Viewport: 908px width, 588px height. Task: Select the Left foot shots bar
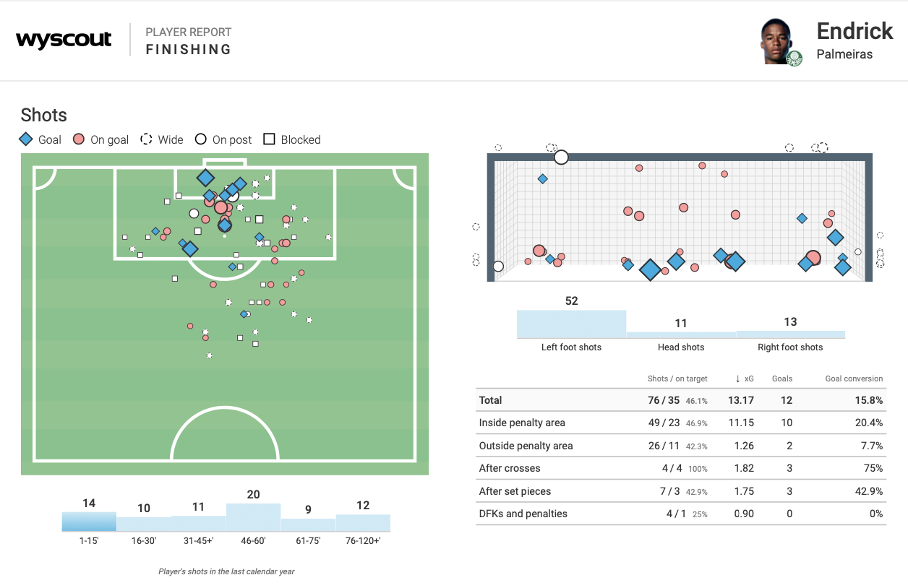coord(571,324)
